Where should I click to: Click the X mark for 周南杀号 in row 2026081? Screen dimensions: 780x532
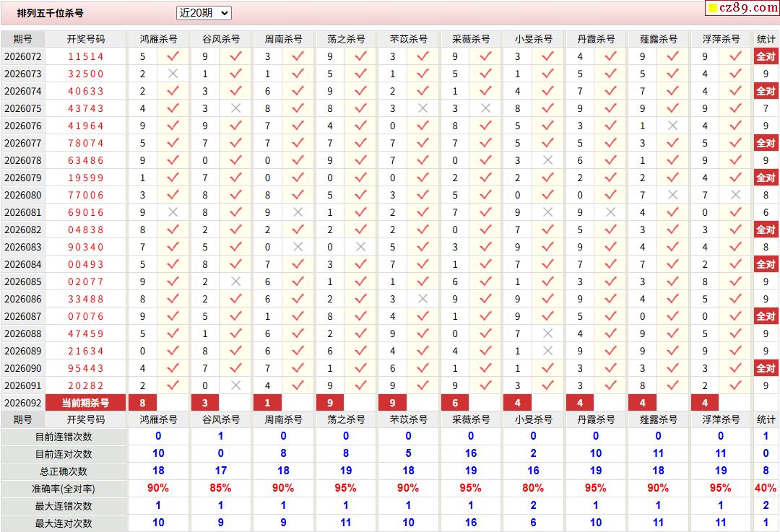pos(298,212)
